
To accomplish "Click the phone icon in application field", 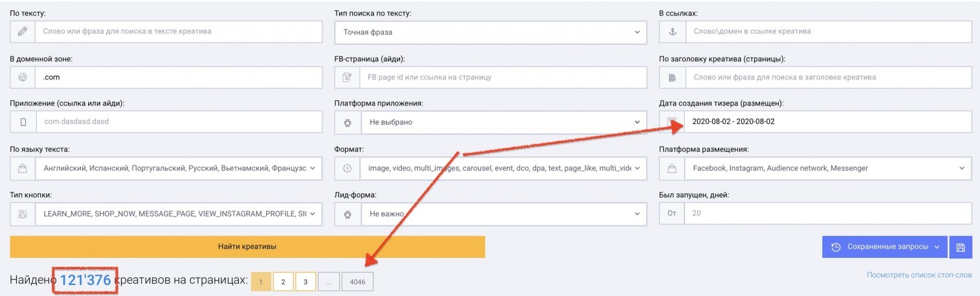I will coord(23,122).
